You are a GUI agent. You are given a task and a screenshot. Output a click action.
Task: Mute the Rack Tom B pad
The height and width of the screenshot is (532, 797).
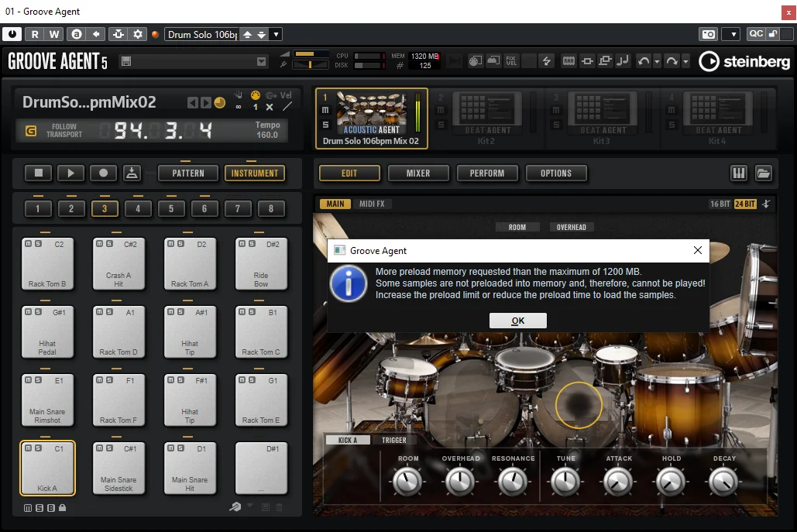pyautogui.click(x=29, y=244)
